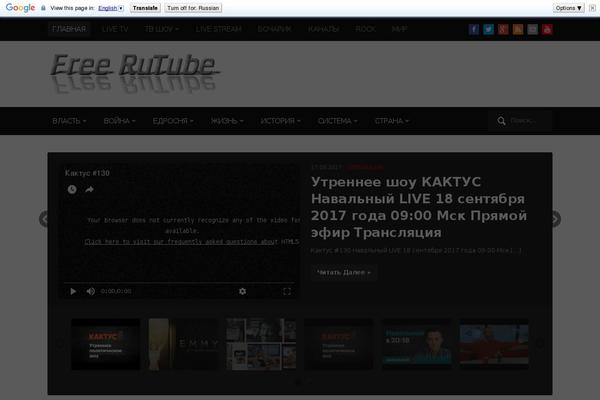
Task: Click the Google logo in translate bar
Action: (20, 8)
